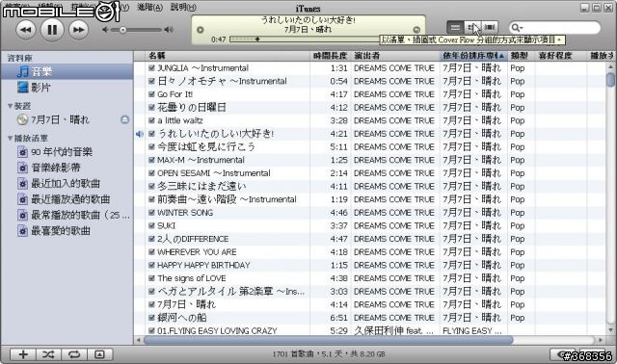Eject the 7月7日、晴れ disc
This screenshot has height=364, width=617.
point(124,119)
